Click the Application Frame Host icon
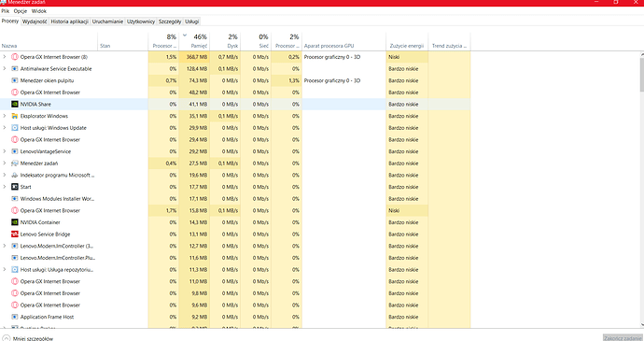Screen dimensions: 644x341 pos(15,317)
